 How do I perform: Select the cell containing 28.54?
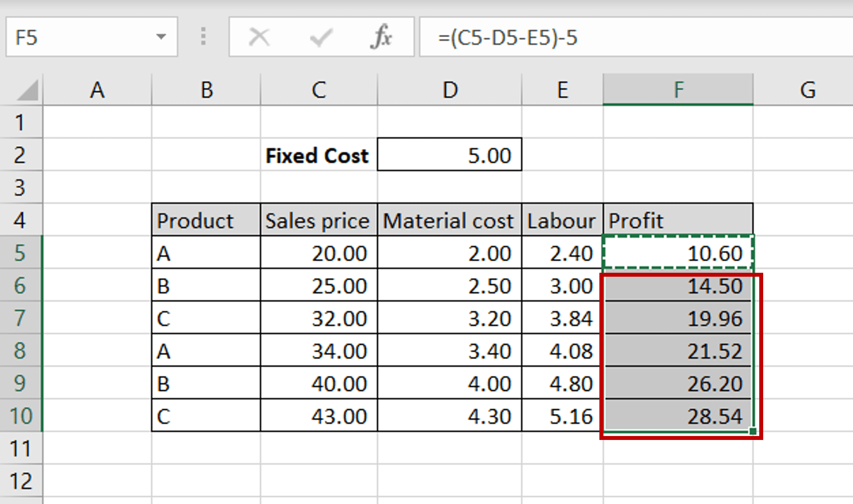678,415
